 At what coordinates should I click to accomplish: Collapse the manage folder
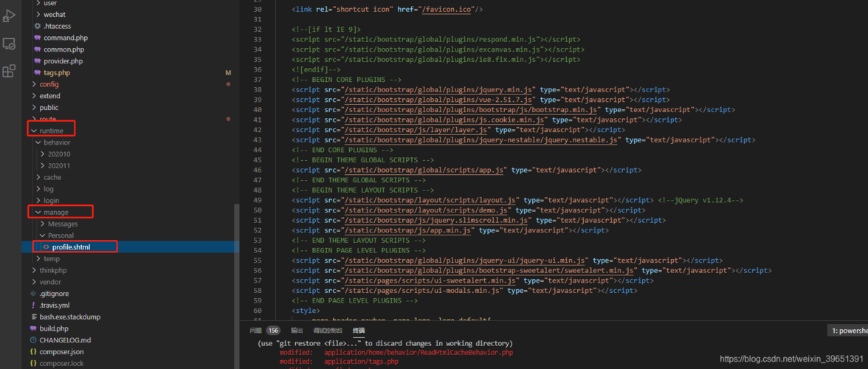point(38,212)
